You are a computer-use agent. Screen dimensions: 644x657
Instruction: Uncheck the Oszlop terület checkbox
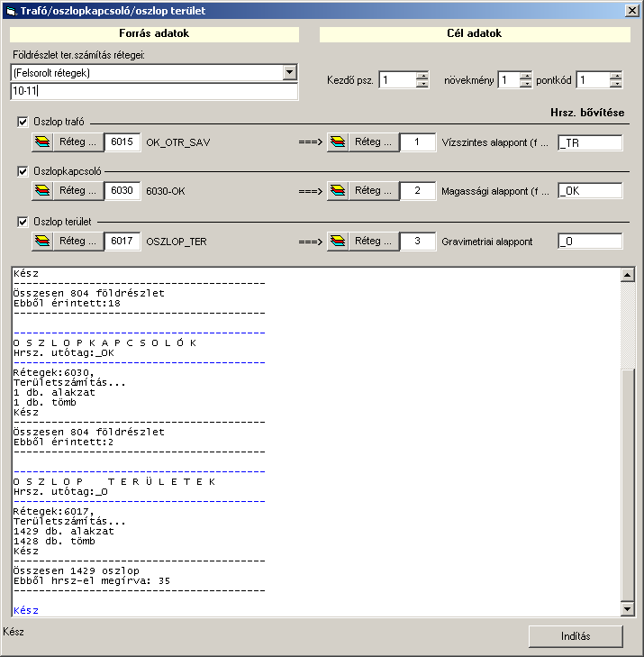(23, 222)
